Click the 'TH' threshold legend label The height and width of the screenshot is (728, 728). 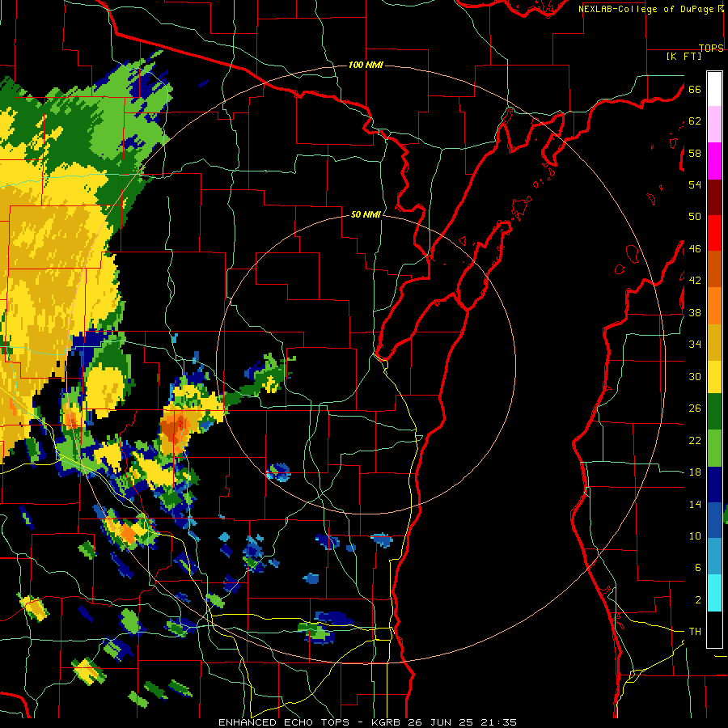pos(695,632)
